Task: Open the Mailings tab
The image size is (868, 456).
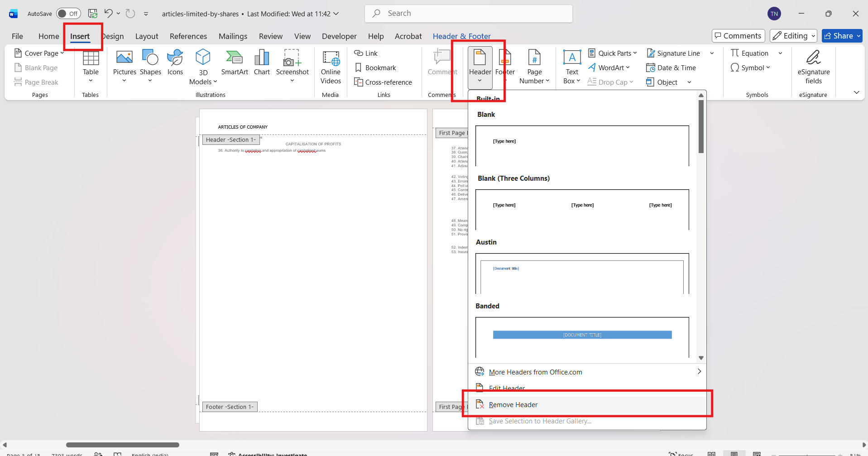Action: click(x=233, y=36)
